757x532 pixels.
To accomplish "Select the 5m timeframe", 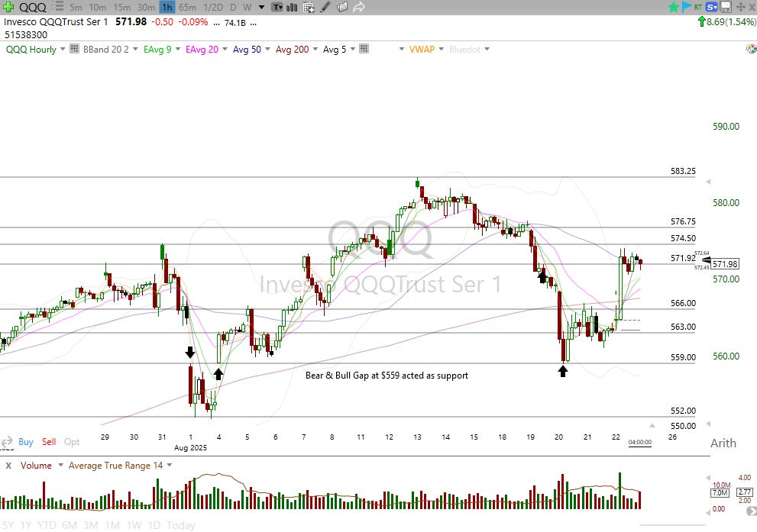I will [76, 7].
